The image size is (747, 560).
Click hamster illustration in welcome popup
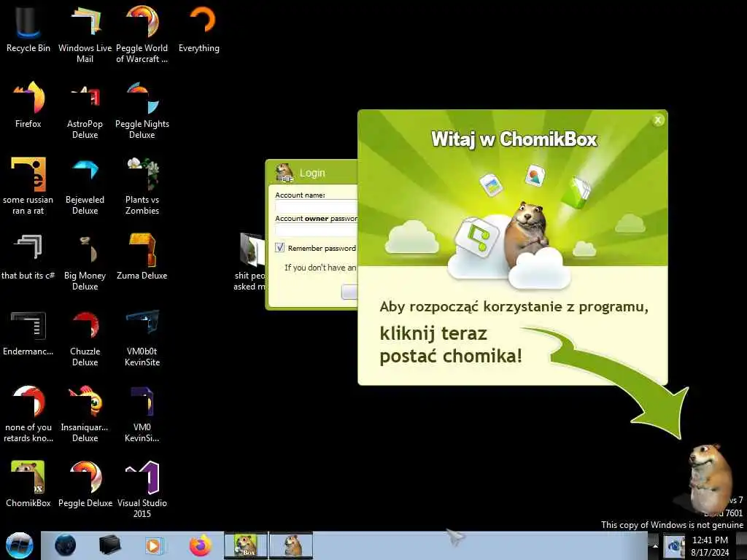point(528,233)
